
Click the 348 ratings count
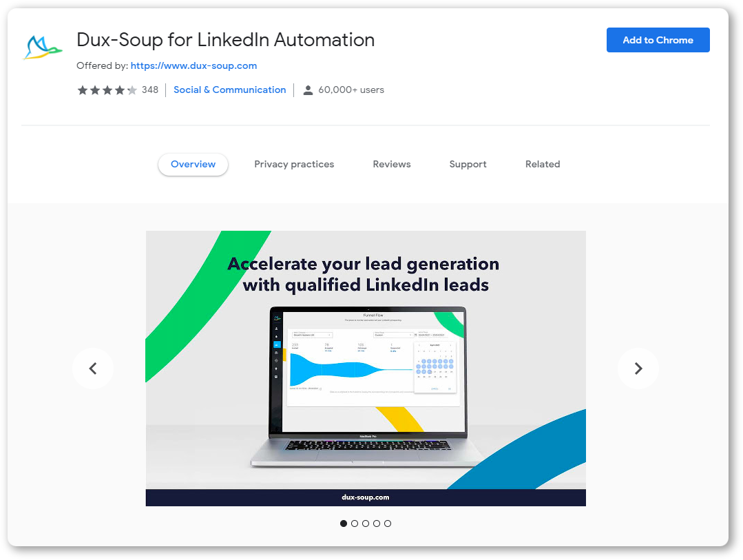(149, 90)
